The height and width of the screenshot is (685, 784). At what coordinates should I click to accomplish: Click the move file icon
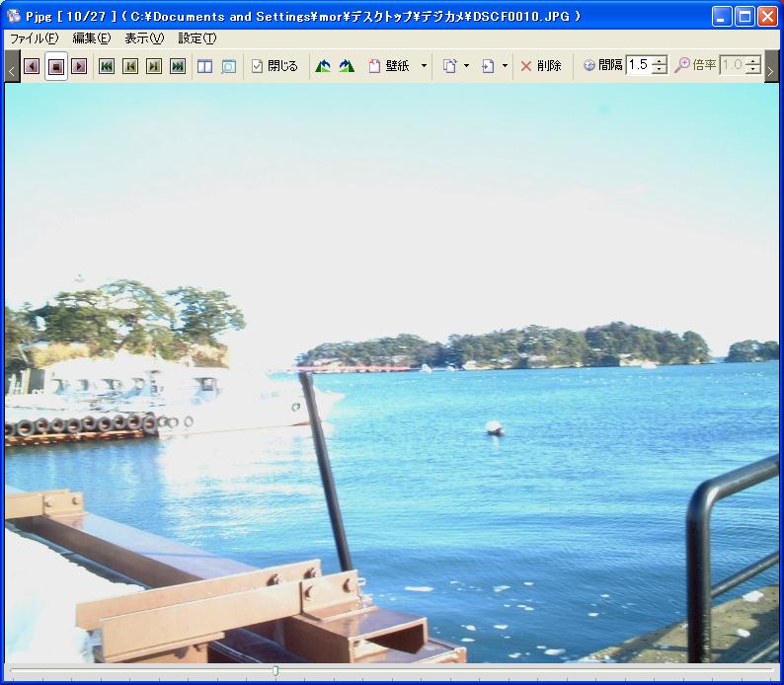(x=488, y=66)
